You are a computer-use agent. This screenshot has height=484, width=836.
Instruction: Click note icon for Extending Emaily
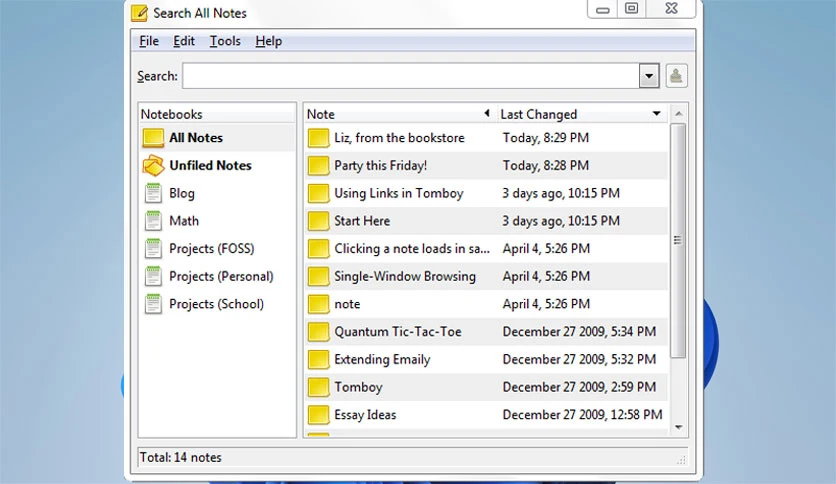pyautogui.click(x=318, y=359)
